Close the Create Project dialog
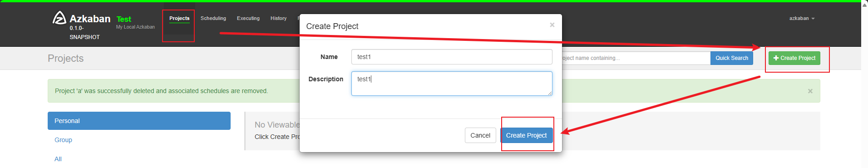868x168 pixels. [x=552, y=25]
